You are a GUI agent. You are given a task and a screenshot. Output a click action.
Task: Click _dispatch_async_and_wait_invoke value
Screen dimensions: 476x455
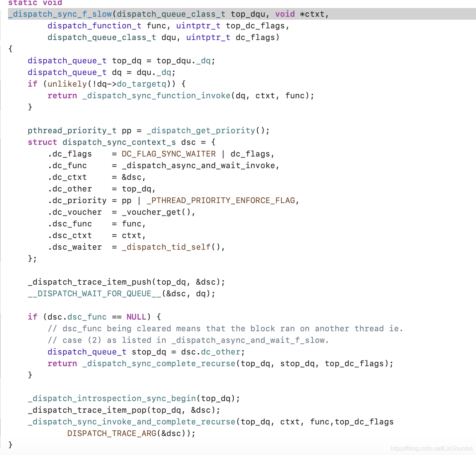198,166
